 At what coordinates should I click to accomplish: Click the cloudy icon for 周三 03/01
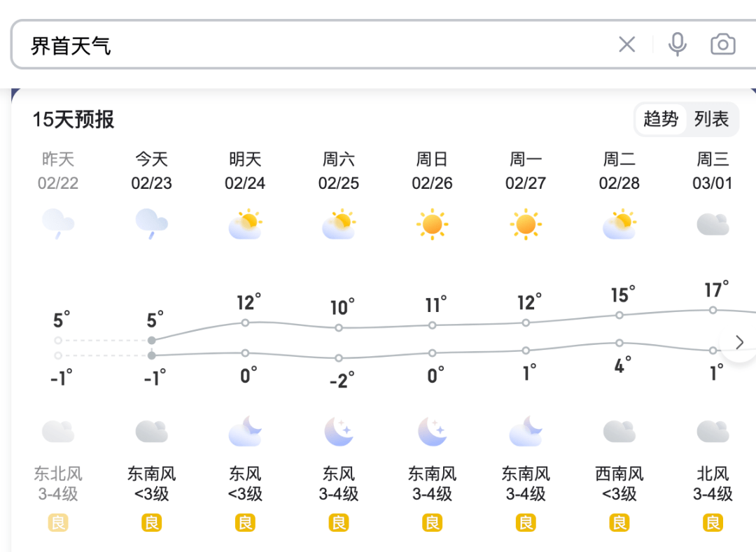coord(713,225)
